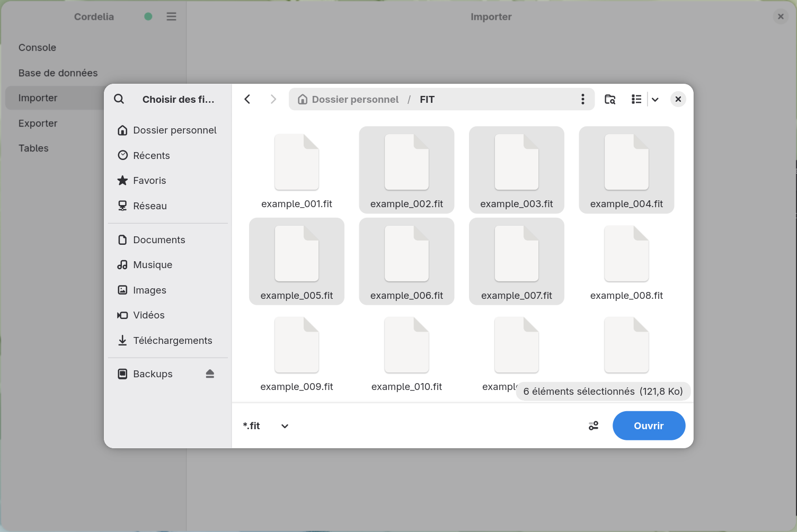Screen dimensions: 797x532
Task: Expand the view options chevron
Action: (655, 99)
